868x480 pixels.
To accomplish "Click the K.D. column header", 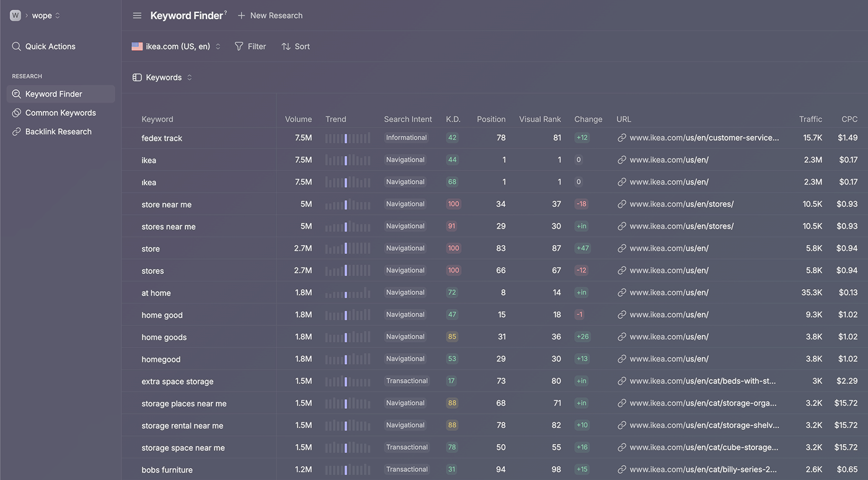I will pyautogui.click(x=453, y=119).
